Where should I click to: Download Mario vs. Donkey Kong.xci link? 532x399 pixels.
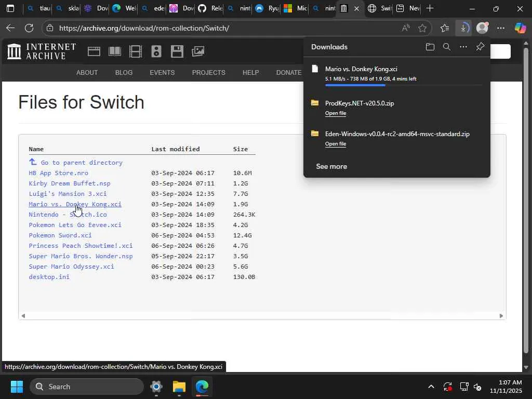pos(75,204)
